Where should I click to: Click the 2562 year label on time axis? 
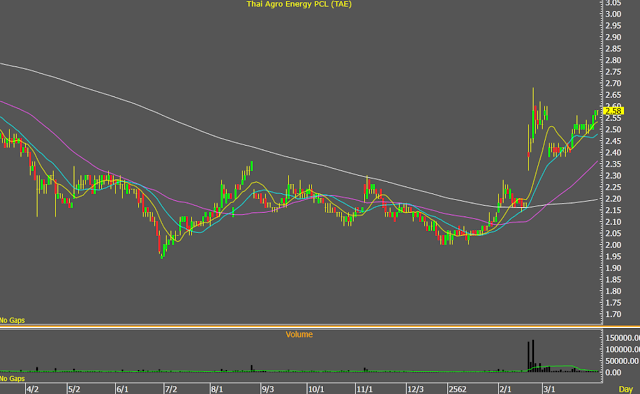[457, 389]
